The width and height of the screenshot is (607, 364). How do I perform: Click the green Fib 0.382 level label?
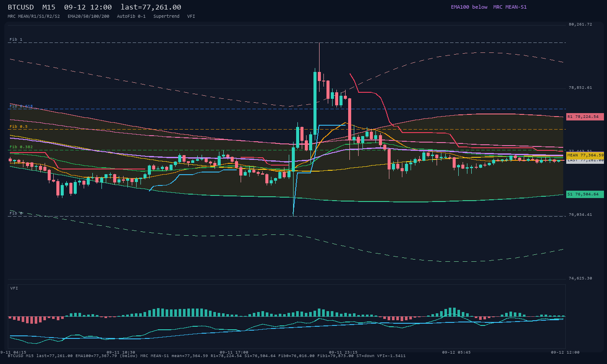[21, 147]
